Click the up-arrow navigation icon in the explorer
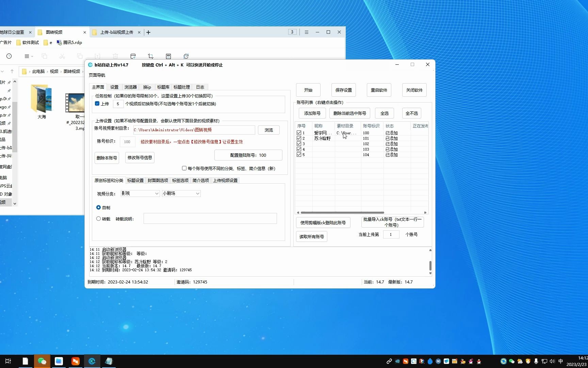 coord(12,71)
